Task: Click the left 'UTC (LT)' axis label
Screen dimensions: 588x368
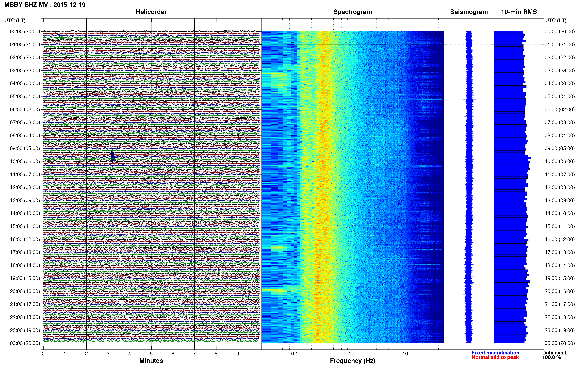Action: pos(15,20)
